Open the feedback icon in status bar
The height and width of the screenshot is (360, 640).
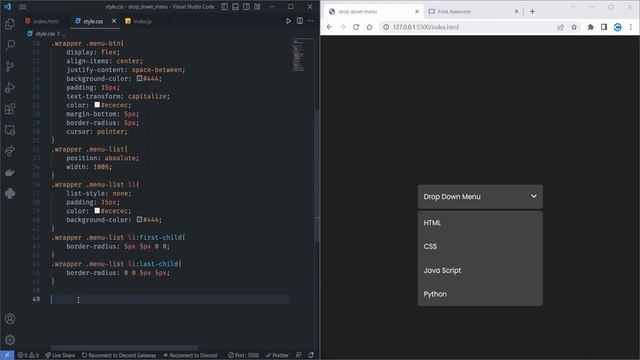pyautogui.click(x=299, y=355)
